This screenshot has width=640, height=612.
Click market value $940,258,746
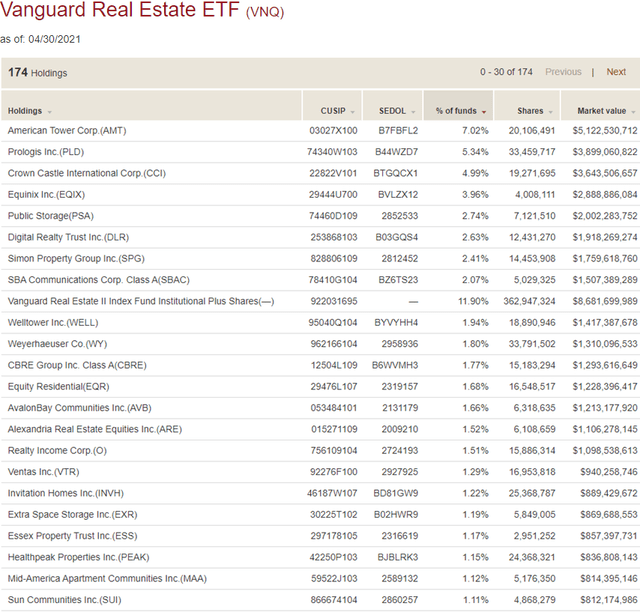coord(609,472)
